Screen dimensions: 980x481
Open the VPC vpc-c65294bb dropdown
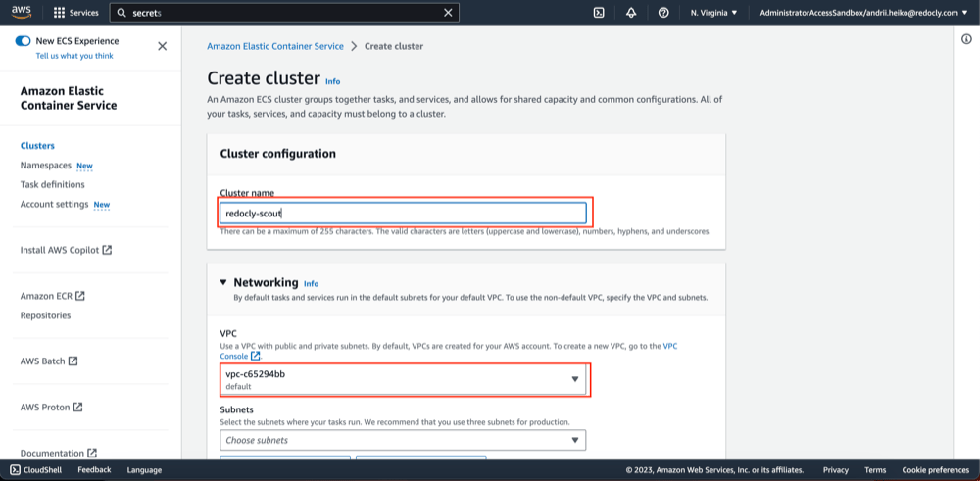click(403, 380)
